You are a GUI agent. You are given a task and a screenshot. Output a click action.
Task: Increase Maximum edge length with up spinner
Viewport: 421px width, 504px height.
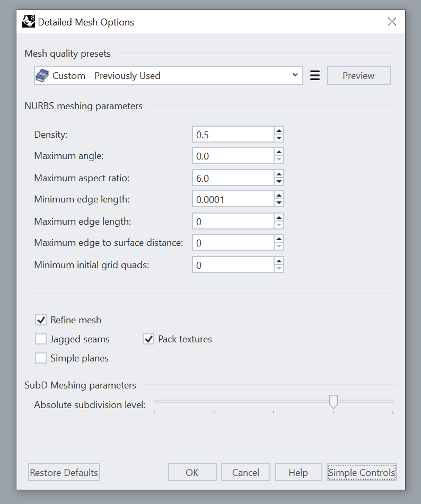pos(279,217)
